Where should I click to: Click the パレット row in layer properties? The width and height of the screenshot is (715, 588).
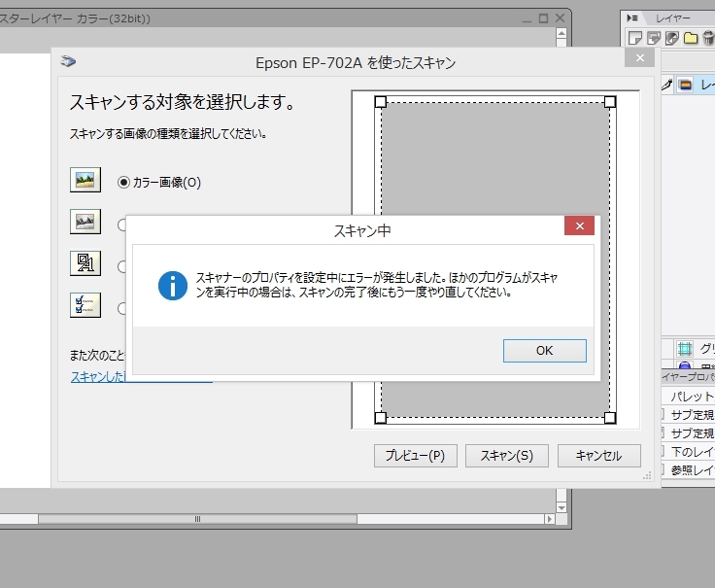(x=688, y=397)
